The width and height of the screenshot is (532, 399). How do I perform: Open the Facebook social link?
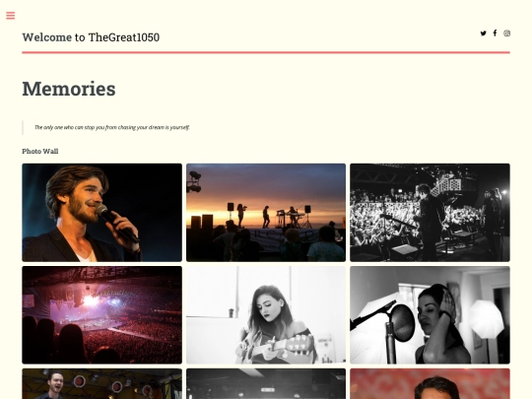(495, 33)
